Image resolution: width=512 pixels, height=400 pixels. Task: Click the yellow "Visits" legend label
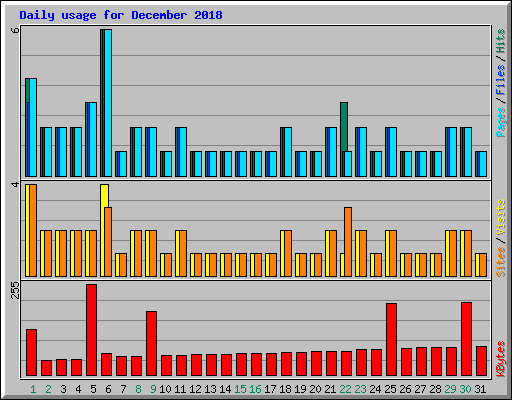click(x=501, y=217)
